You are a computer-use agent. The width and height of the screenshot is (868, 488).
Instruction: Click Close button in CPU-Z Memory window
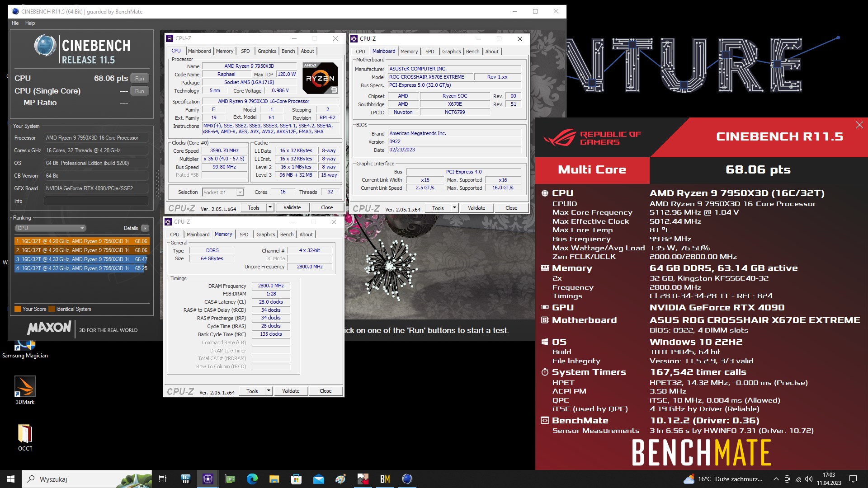[325, 391]
